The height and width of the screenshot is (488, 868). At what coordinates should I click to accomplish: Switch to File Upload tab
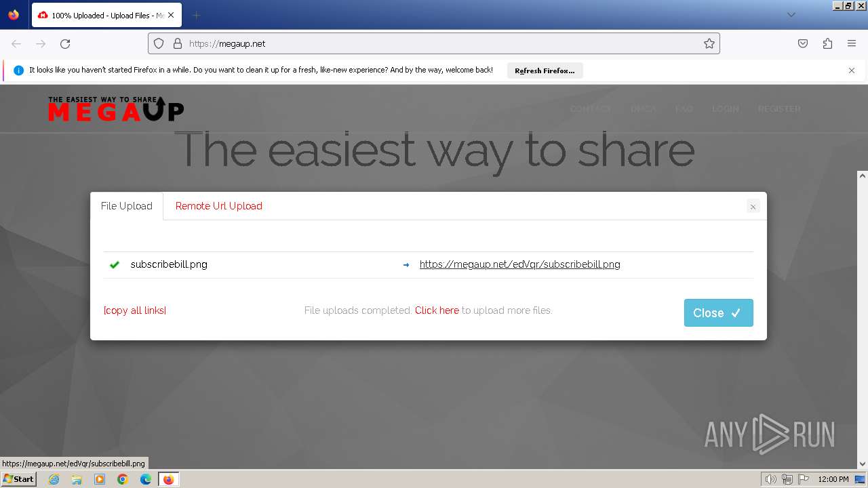point(127,206)
